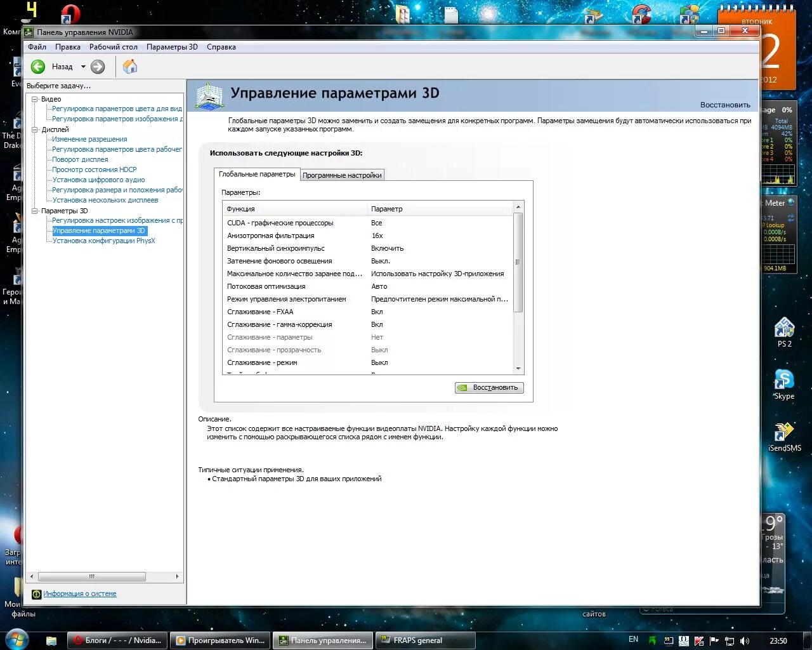Select the Сглаживание - режим row
The width and height of the screenshot is (812, 650).
coord(367,362)
